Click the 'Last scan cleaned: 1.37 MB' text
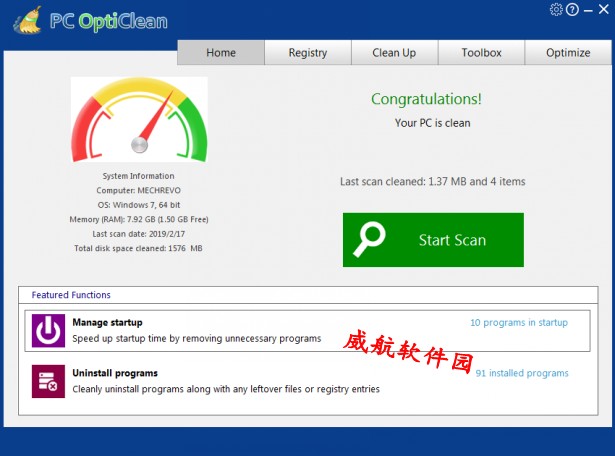 [x=433, y=182]
